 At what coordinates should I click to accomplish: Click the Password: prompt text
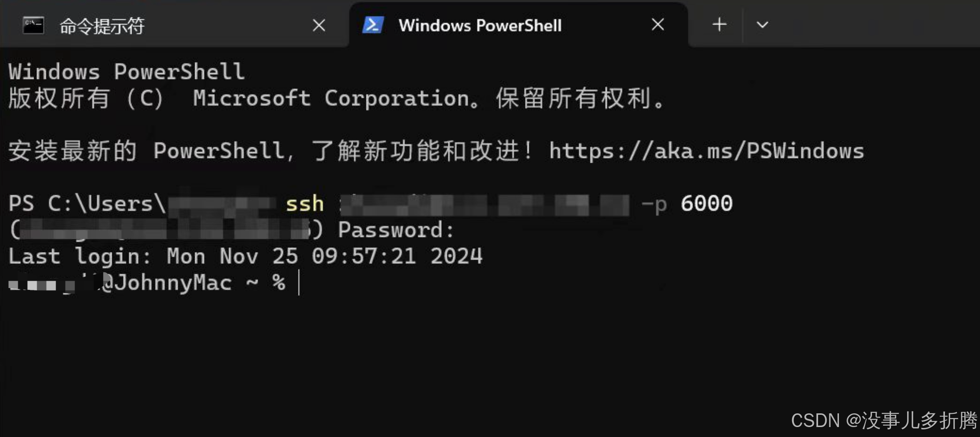(396, 230)
